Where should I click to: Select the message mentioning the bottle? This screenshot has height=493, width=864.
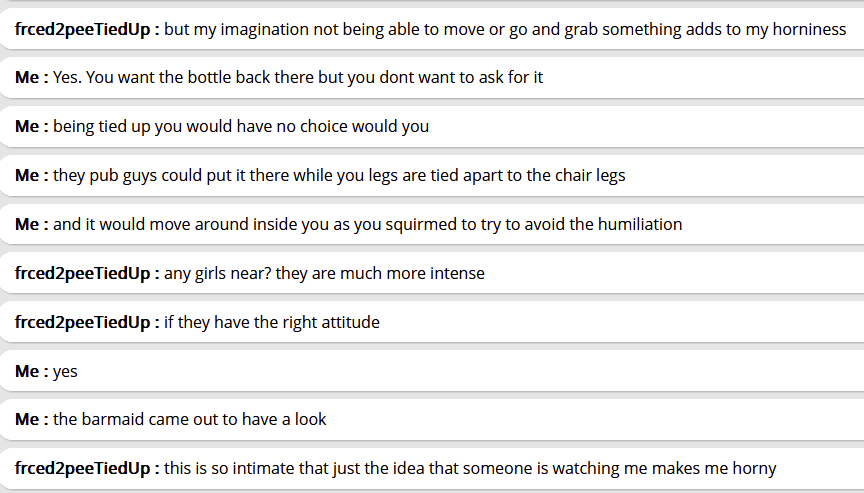pos(297,77)
